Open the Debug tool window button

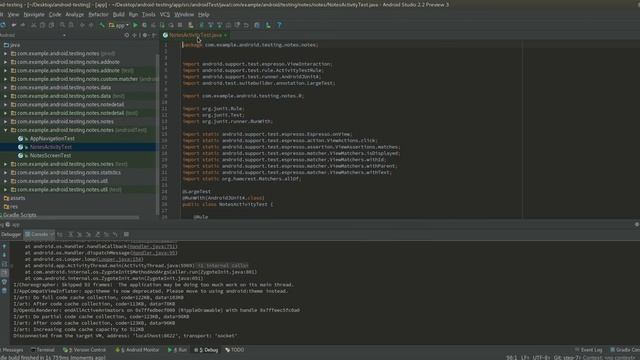pyautogui.click(x=207, y=350)
